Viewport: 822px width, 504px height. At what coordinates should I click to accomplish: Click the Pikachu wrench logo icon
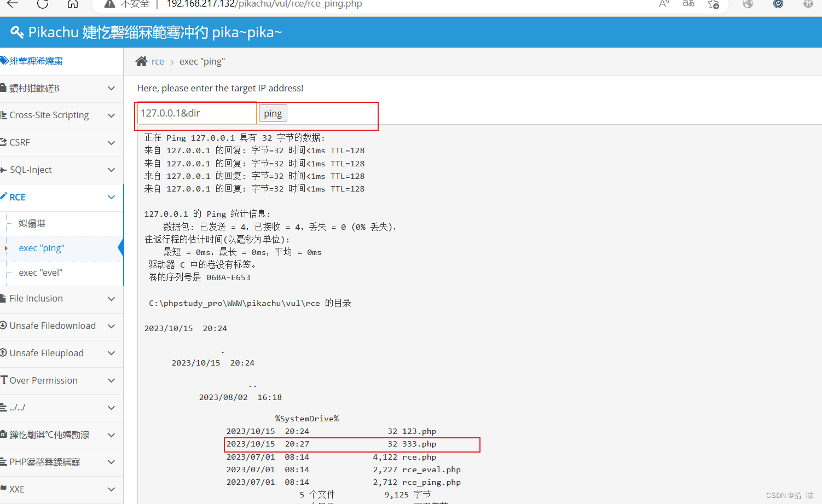[17, 32]
